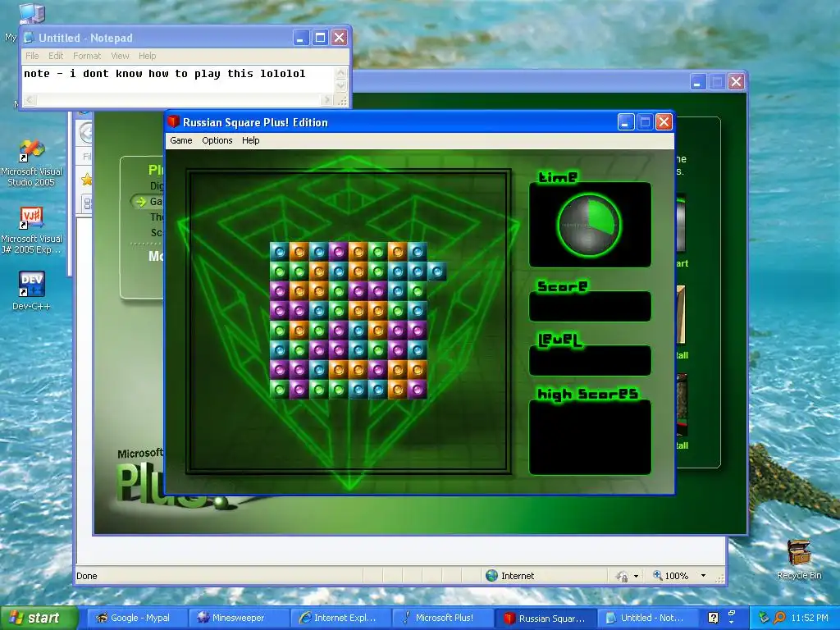The width and height of the screenshot is (840, 630).
Task: Click the Notepad title bar notebook icon
Action: (x=29, y=38)
